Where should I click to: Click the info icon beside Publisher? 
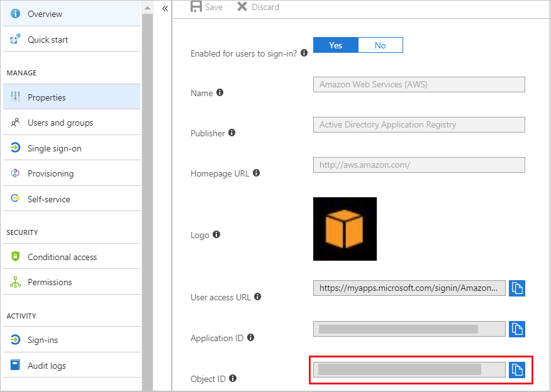click(231, 133)
